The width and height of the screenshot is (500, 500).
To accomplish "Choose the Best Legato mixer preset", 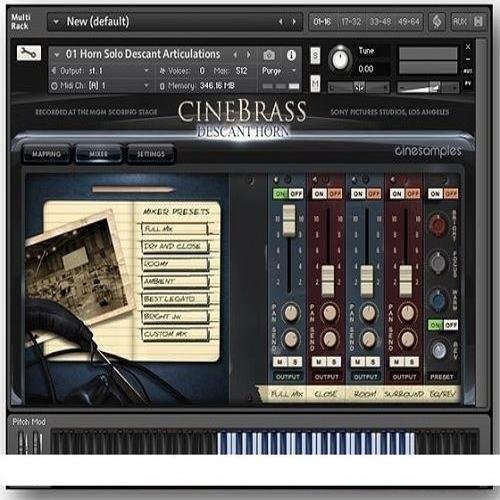I will 175,299.
